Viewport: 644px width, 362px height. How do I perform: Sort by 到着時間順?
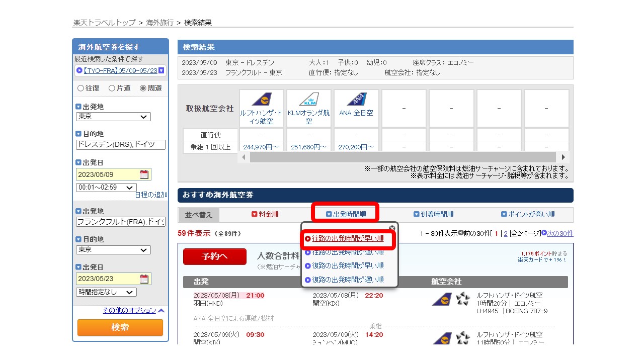pos(433,214)
